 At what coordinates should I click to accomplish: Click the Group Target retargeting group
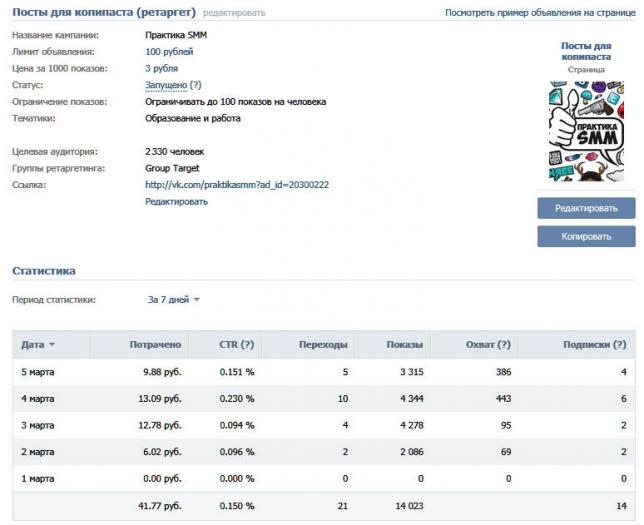pos(172,168)
